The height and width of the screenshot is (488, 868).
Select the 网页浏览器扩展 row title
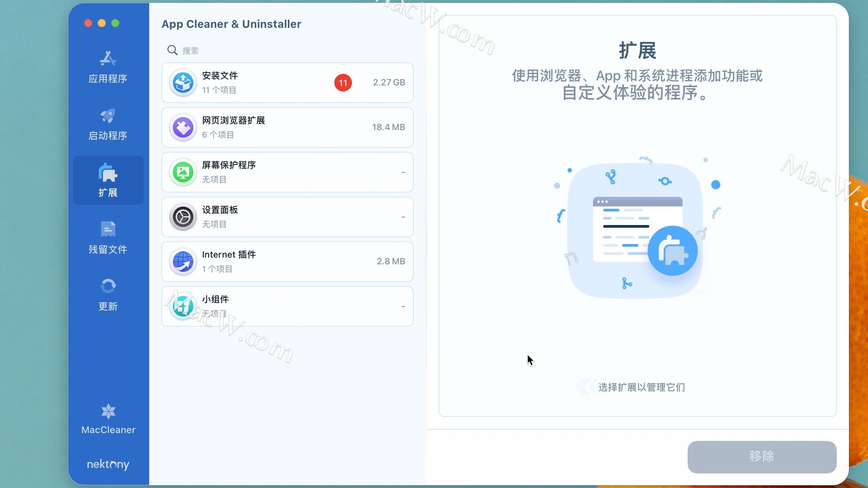[233, 120]
